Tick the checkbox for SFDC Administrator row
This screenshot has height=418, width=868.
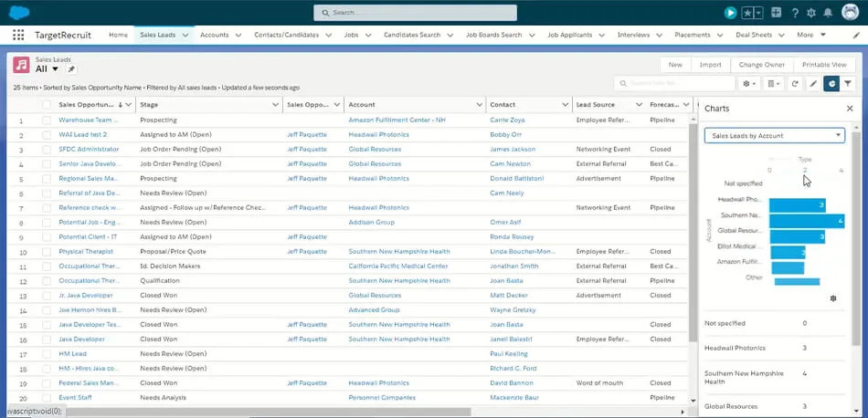click(47, 149)
